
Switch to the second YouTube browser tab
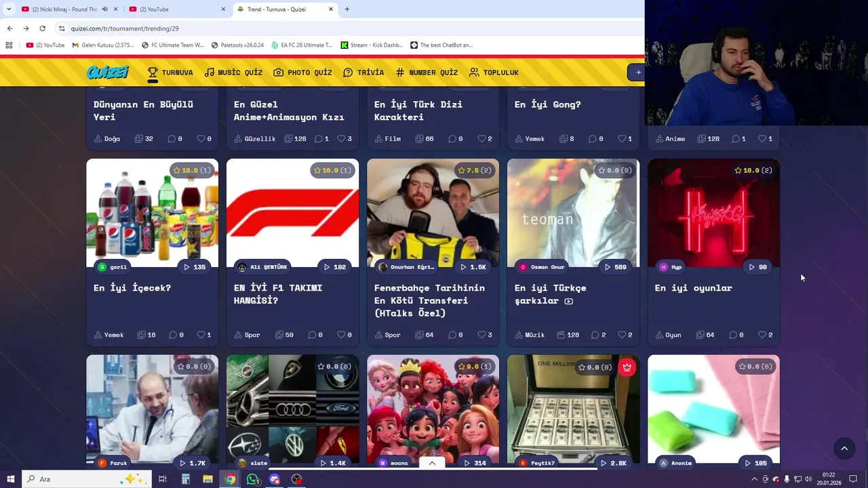(178, 9)
